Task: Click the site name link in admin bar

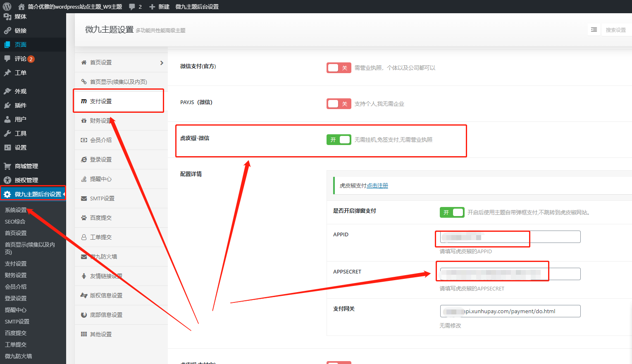Action: pyautogui.click(x=75, y=7)
